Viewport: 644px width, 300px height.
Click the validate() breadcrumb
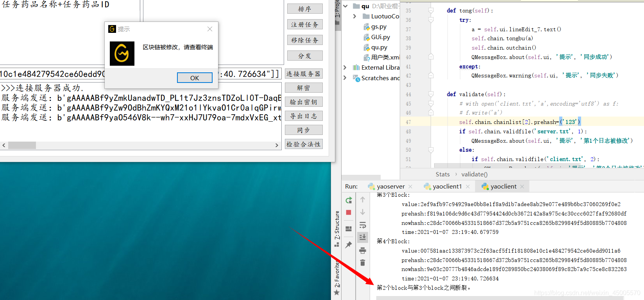(x=474, y=174)
